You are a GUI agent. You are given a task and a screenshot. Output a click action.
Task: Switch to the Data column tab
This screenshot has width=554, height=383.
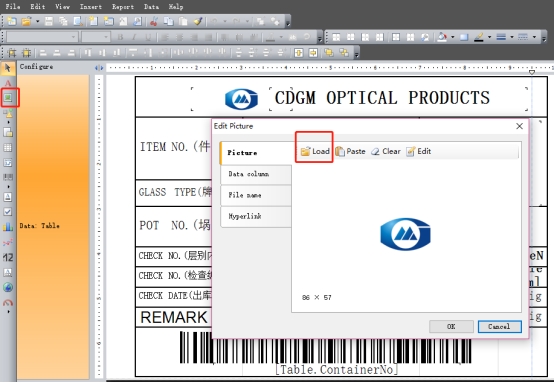[x=256, y=174]
